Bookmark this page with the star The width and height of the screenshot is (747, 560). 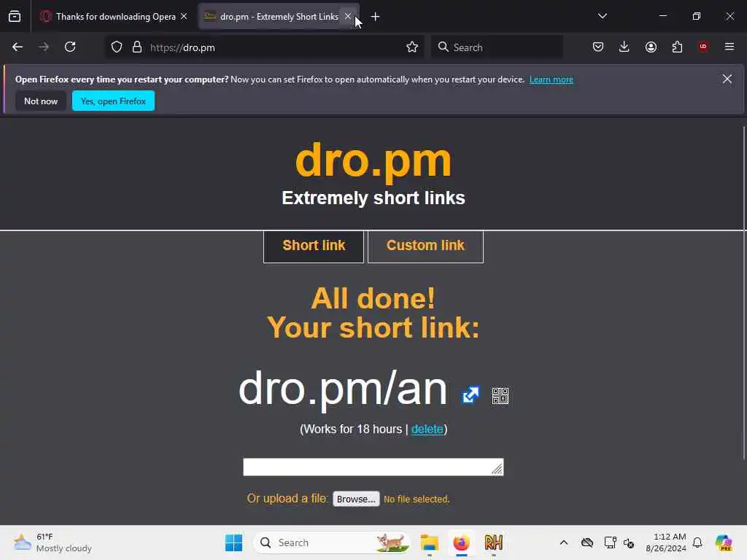tap(412, 47)
